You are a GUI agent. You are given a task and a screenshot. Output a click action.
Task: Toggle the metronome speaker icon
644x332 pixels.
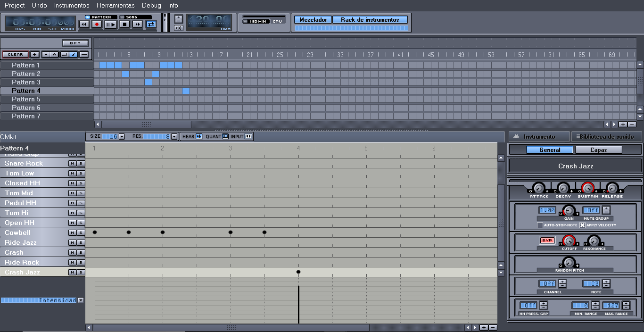[179, 28]
